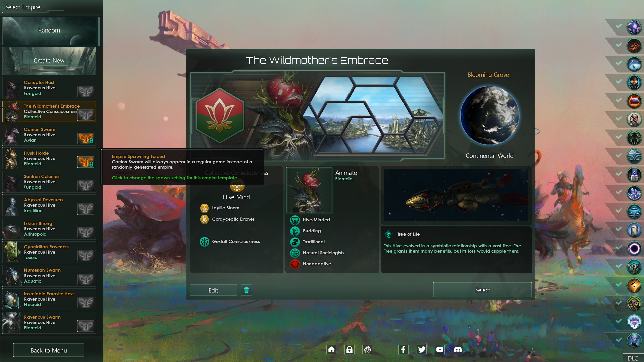Open the Twitter link icon
Viewport: 644px width, 362px height.
click(x=421, y=350)
